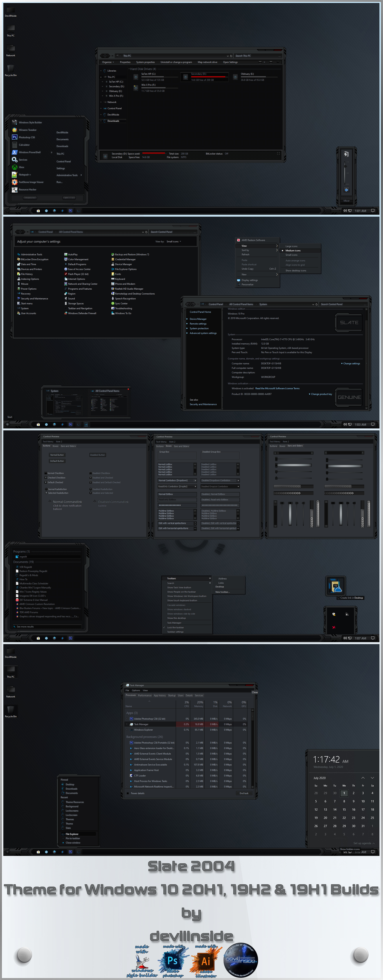Viewport: 383px width, 980px height.
Task: Click the Change product key link
Action: coord(321,394)
